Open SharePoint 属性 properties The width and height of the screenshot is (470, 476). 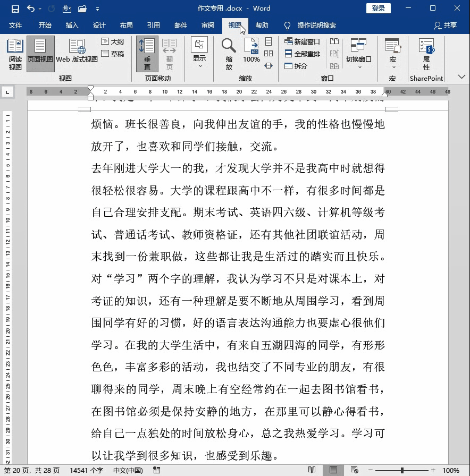pos(426,54)
